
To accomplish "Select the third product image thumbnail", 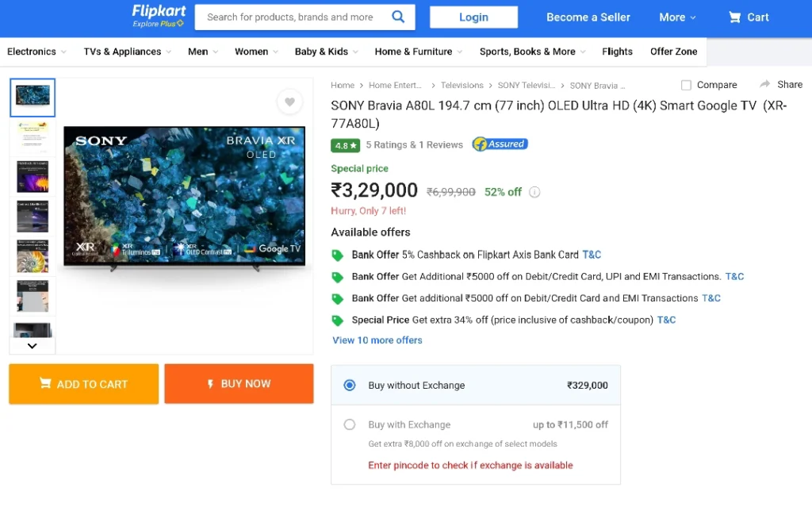I will tap(33, 177).
